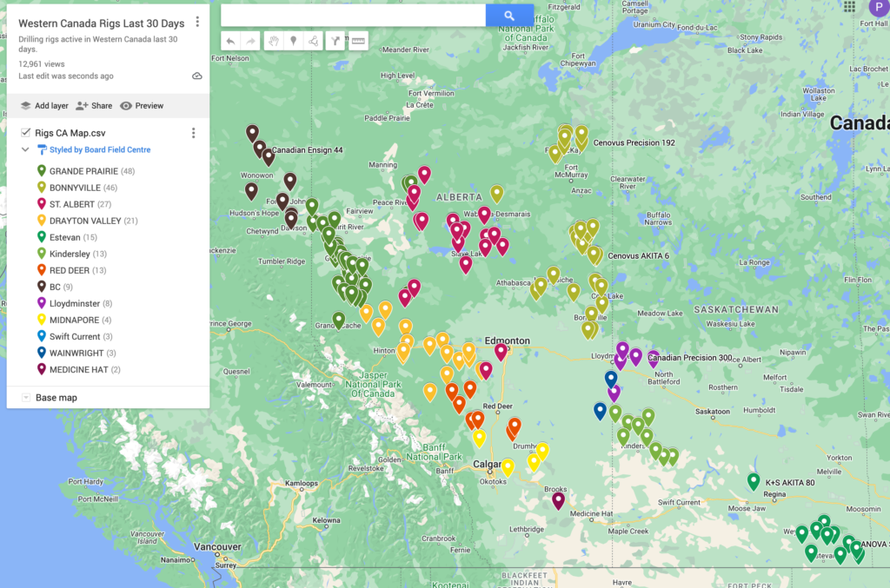This screenshot has width=890, height=588.
Task: Select the measure distances ruler tool
Action: (x=358, y=41)
